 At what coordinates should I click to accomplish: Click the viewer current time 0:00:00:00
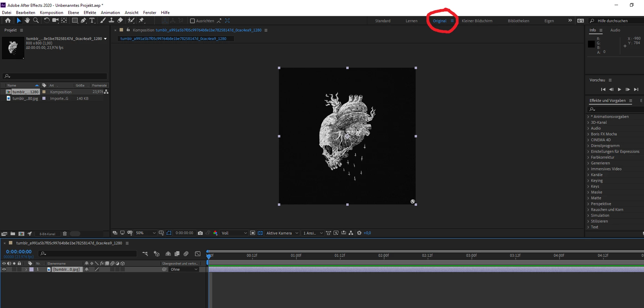184,233
